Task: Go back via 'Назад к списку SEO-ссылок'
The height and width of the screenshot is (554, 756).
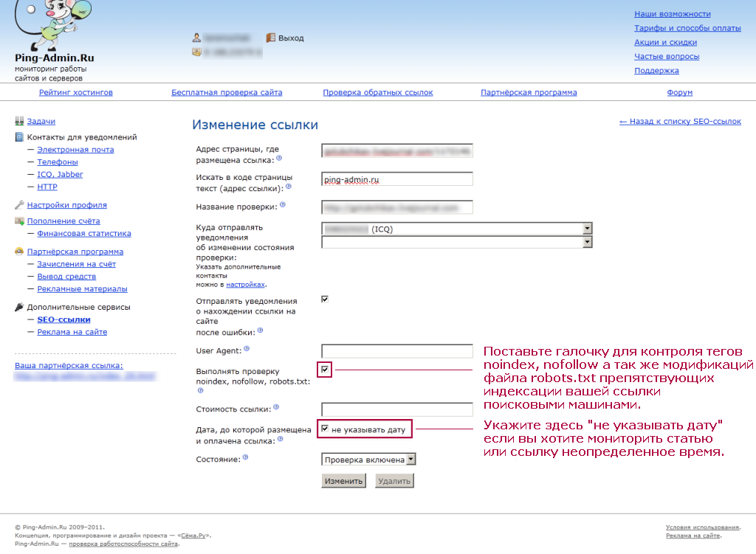Action: click(x=680, y=122)
